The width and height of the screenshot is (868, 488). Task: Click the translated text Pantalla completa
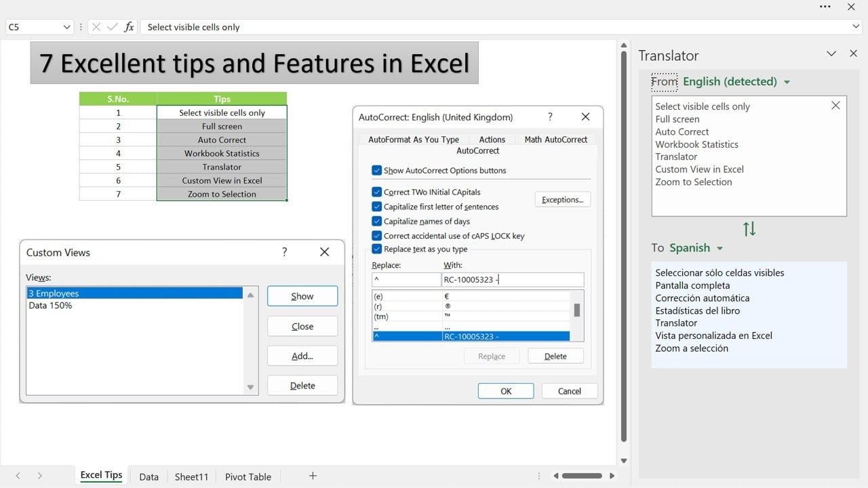[x=692, y=285]
